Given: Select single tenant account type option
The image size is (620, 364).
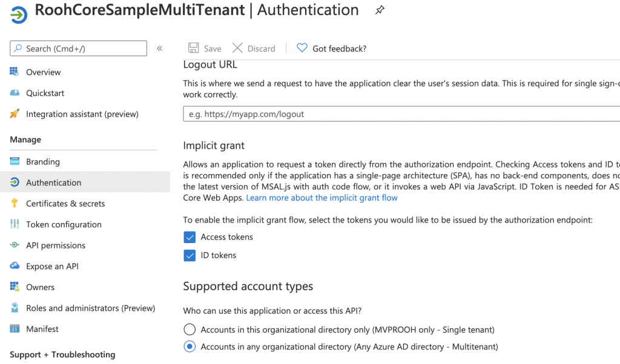Looking at the screenshot, I should (188, 330).
